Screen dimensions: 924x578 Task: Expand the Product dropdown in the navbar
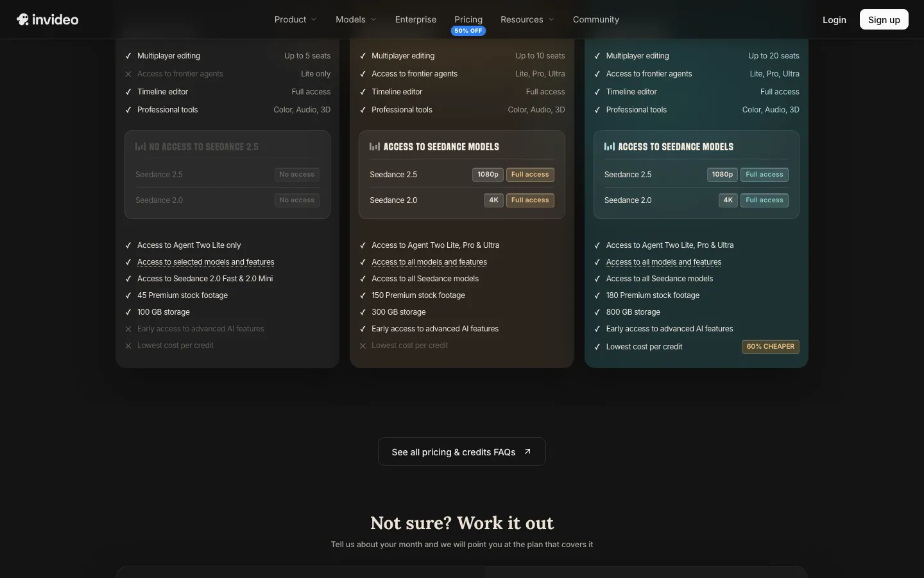[x=296, y=19]
